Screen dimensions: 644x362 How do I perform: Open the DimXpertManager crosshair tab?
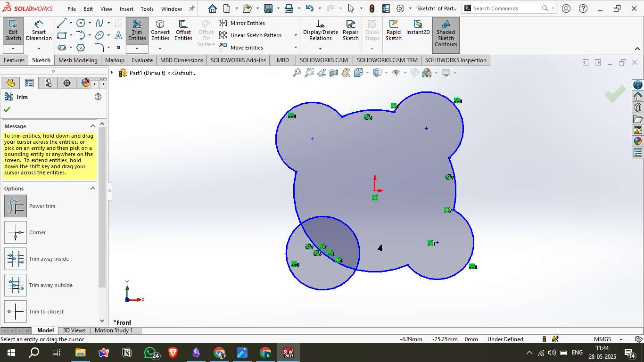67,83
